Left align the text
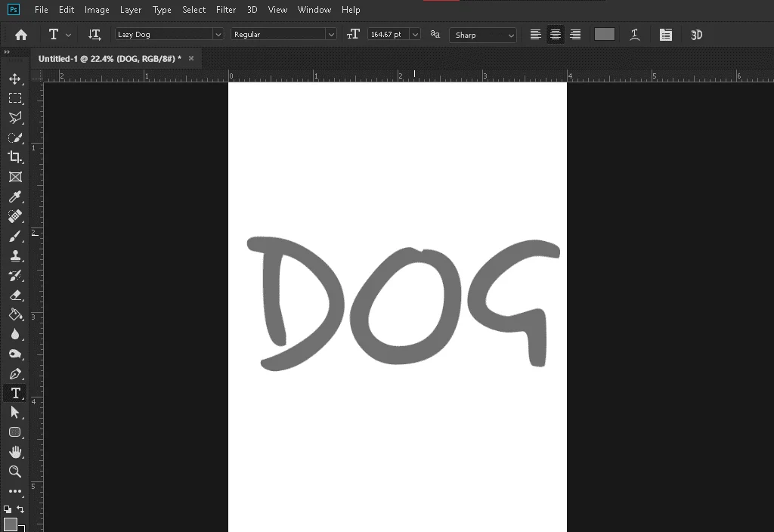 (536, 35)
